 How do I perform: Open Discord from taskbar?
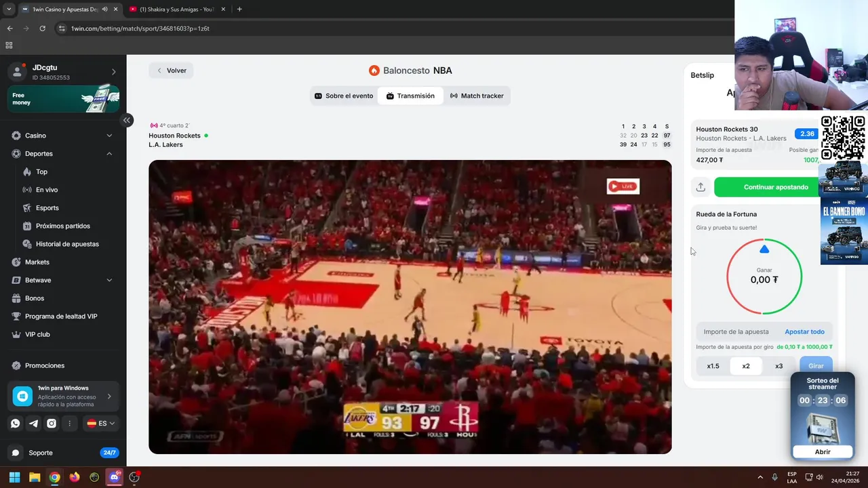point(115,477)
